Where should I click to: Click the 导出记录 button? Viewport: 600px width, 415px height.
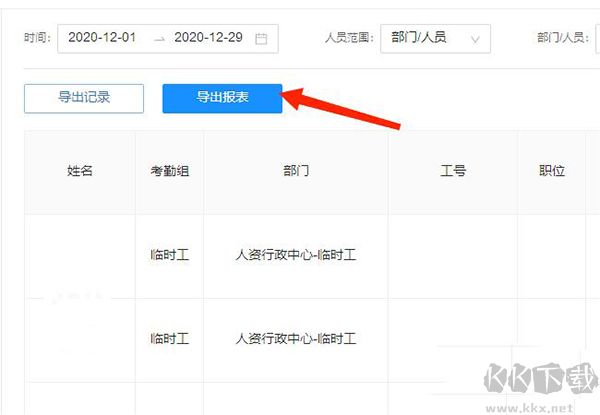pos(84,98)
